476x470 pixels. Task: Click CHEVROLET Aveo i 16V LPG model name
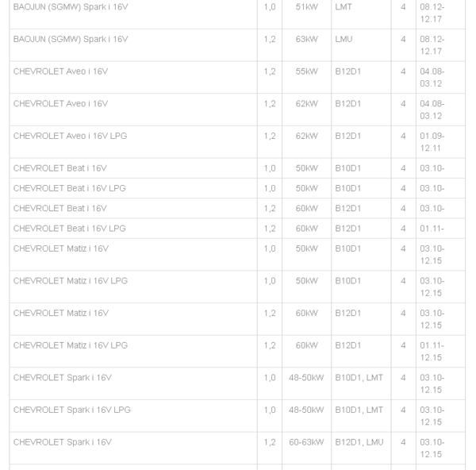pyautogui.click(x=70, y=136)
